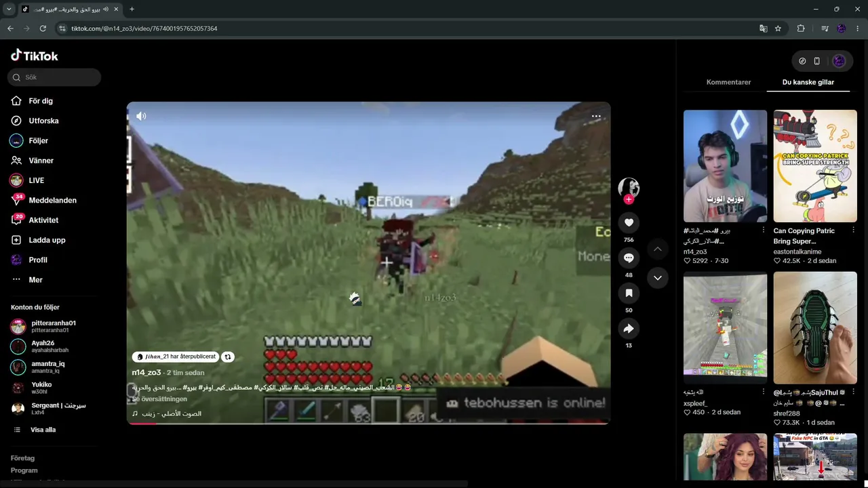Expand the Mer menu in sidebar
This screenshot has height=488, width=868.
pos(26,280)
